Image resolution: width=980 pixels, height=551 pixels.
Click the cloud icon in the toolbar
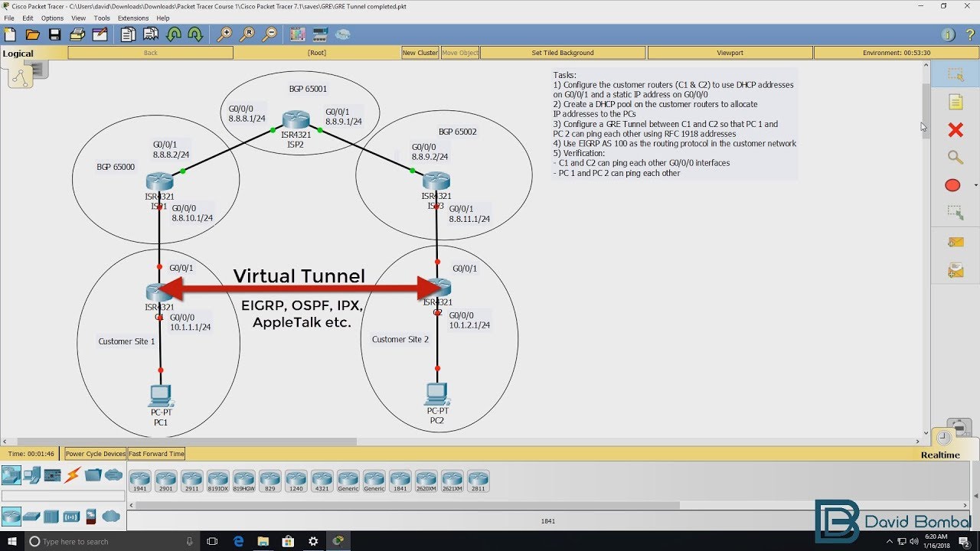[343, 34]
